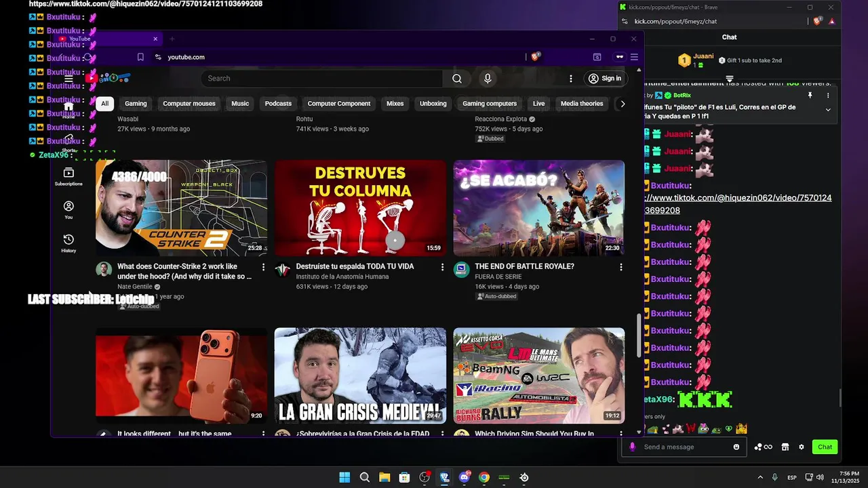Image resolution: width=868 pixels, height=488 pixels.
Task: Open the You section in the sidebar
Action: (x=68, y=209)
